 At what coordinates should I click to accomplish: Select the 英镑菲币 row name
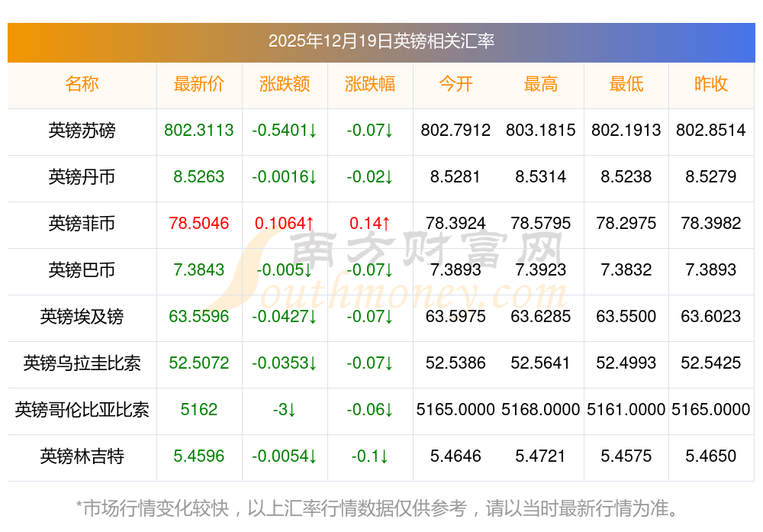tap(82, 224)
